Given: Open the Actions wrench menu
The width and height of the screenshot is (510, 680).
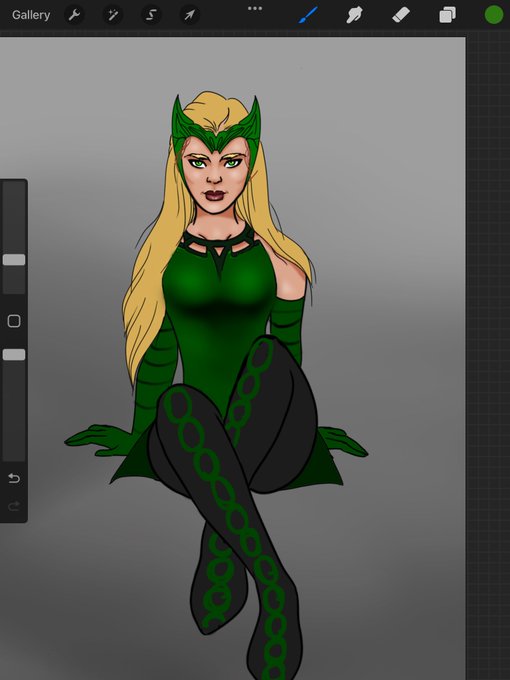Looking at the screenshot, I should pos(74,15).
